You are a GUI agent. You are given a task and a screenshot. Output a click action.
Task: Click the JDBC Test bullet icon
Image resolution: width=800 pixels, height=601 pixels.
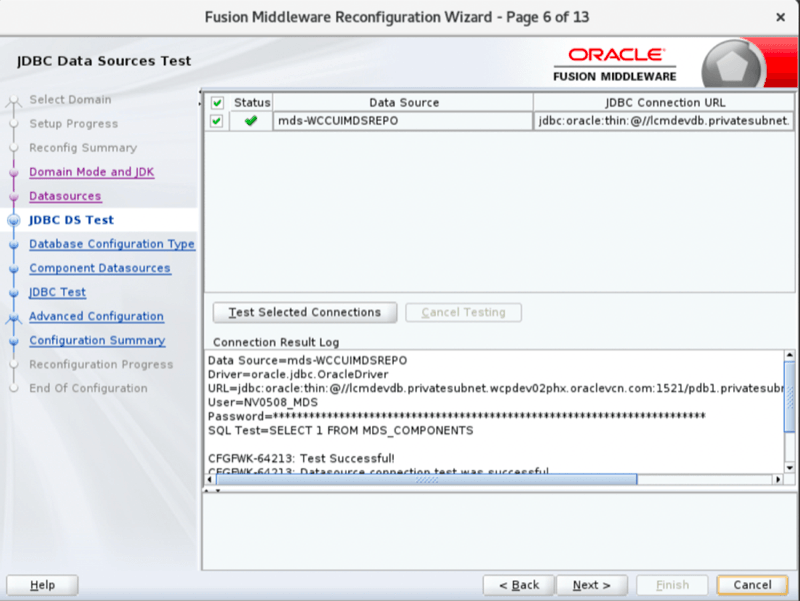pos(14,293)
